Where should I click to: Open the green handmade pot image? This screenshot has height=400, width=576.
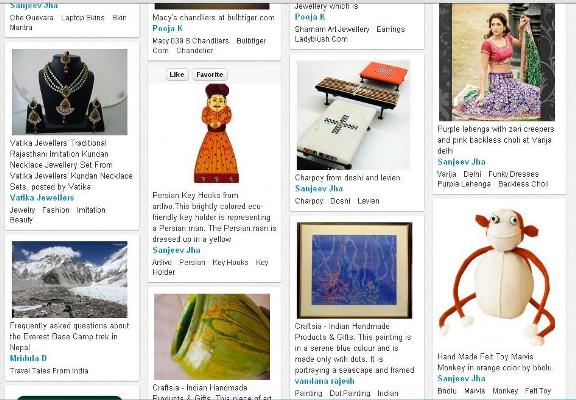[212, 337]
